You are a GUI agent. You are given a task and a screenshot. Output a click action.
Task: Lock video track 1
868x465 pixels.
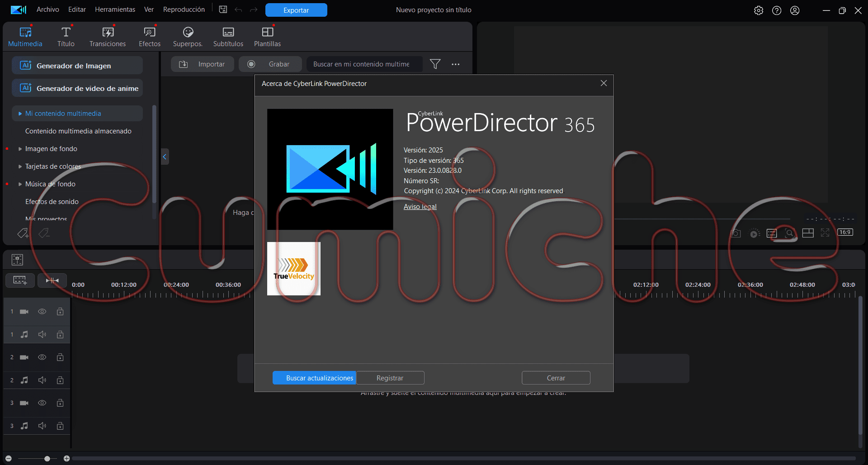60,312
